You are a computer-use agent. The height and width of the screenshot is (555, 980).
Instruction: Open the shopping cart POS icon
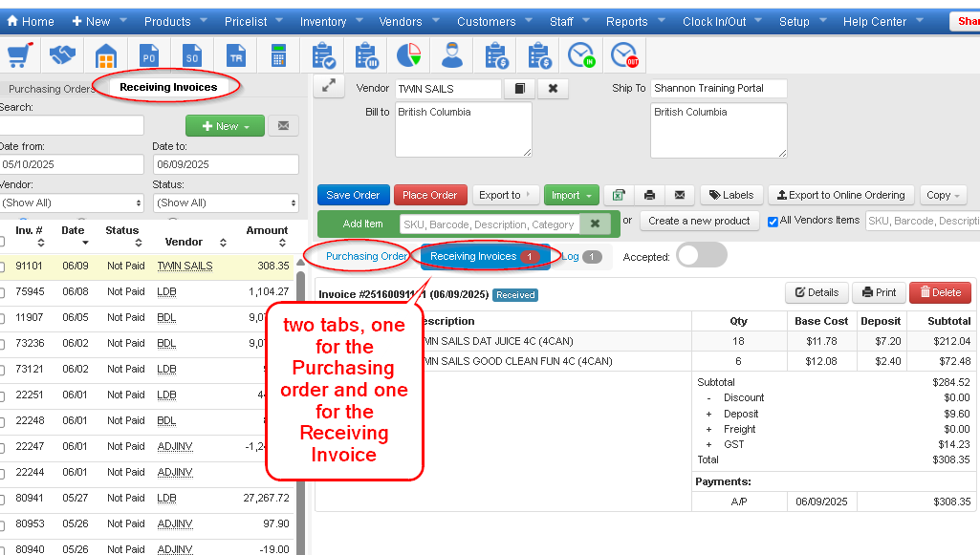[20, 55]
